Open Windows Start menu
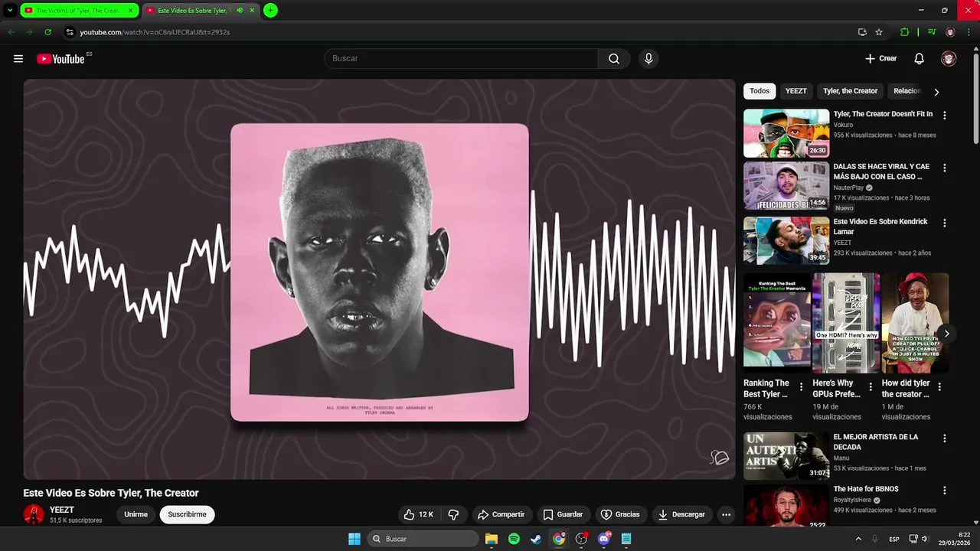The image size is (980, 551). [x=354, y=539]
